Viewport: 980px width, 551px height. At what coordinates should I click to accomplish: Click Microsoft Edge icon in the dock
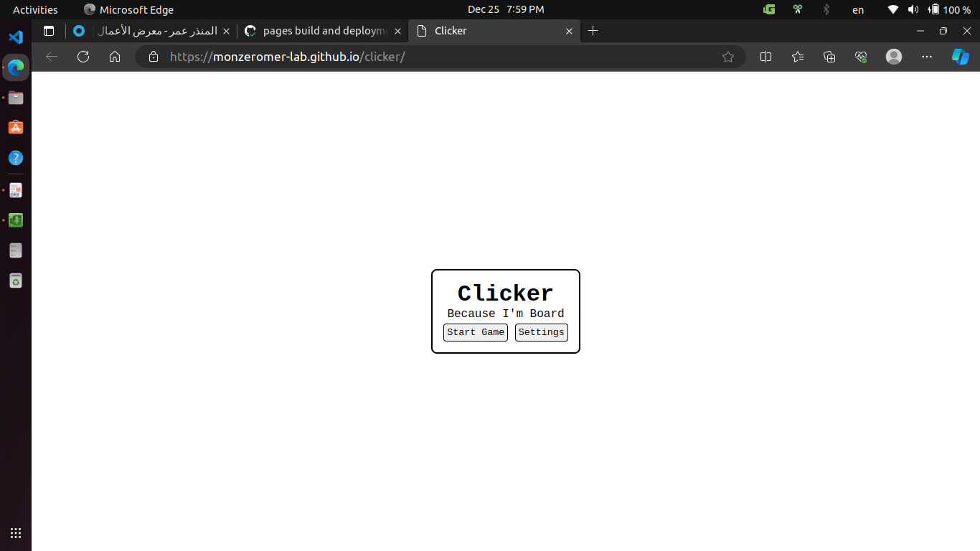(x=16, y=67)
